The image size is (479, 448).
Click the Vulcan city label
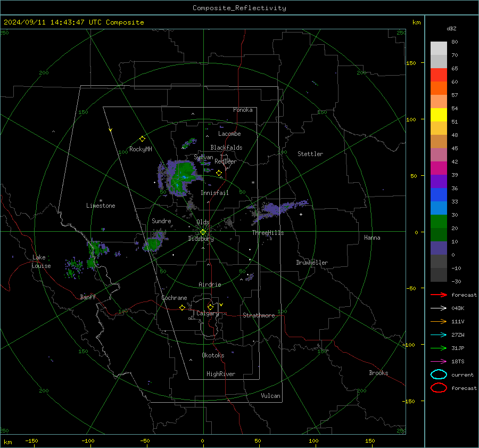coord(271,396)
